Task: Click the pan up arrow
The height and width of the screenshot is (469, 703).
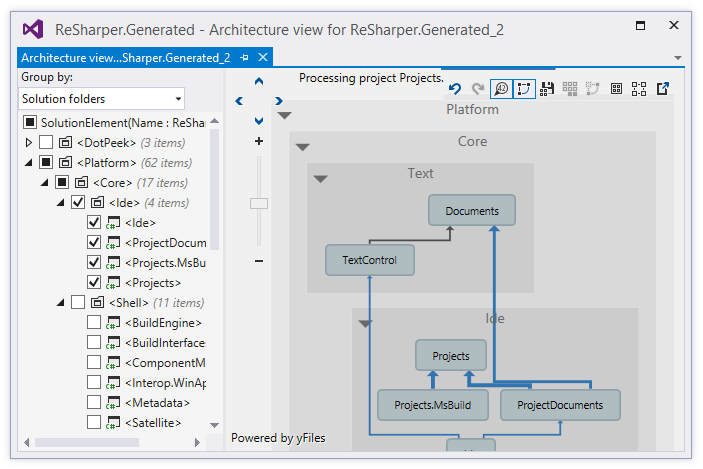Action: (259, 81)
